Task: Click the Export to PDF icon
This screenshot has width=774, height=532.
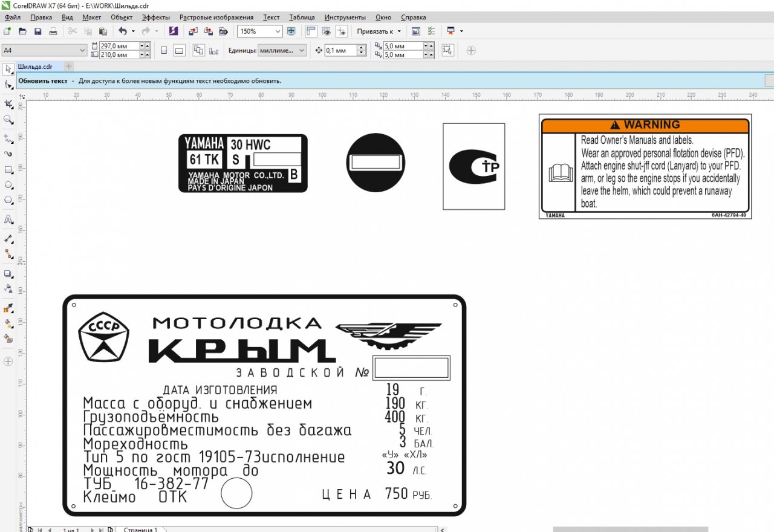Action: (223, 31)
